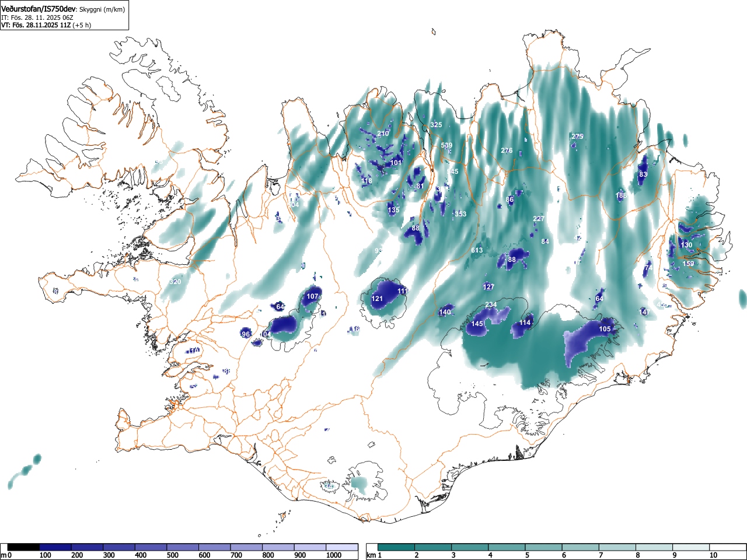Screen dimensions: 747x560
Task: Click the km unit label on the legend
Action: [371, 555]
